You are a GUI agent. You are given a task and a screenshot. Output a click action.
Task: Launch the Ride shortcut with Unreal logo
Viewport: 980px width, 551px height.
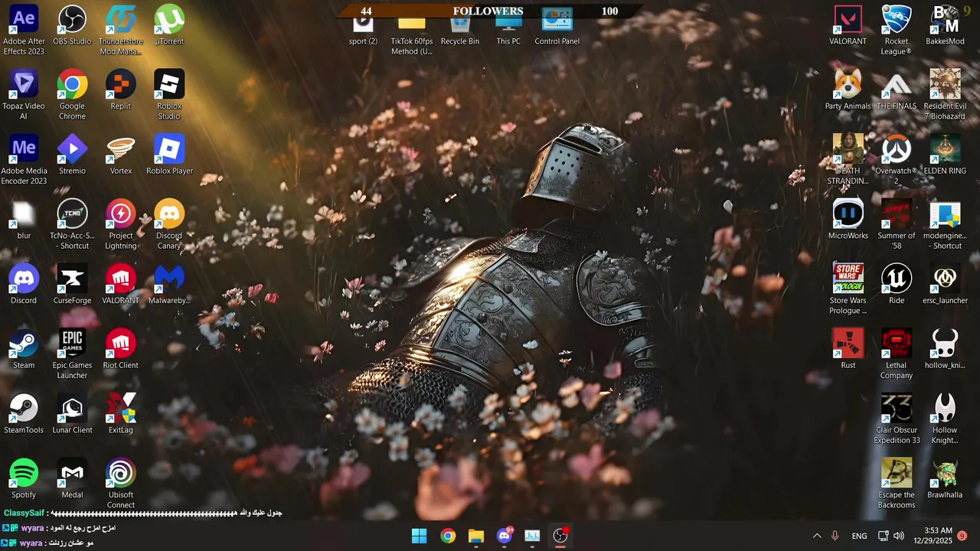click(x=897, y=285)
